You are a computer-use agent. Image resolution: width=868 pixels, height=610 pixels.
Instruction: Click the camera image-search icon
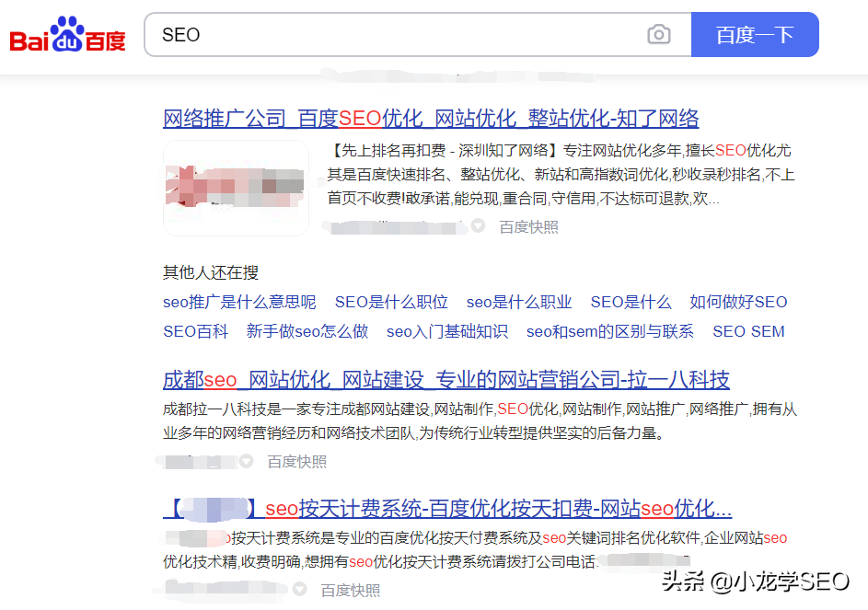point(659,34)
